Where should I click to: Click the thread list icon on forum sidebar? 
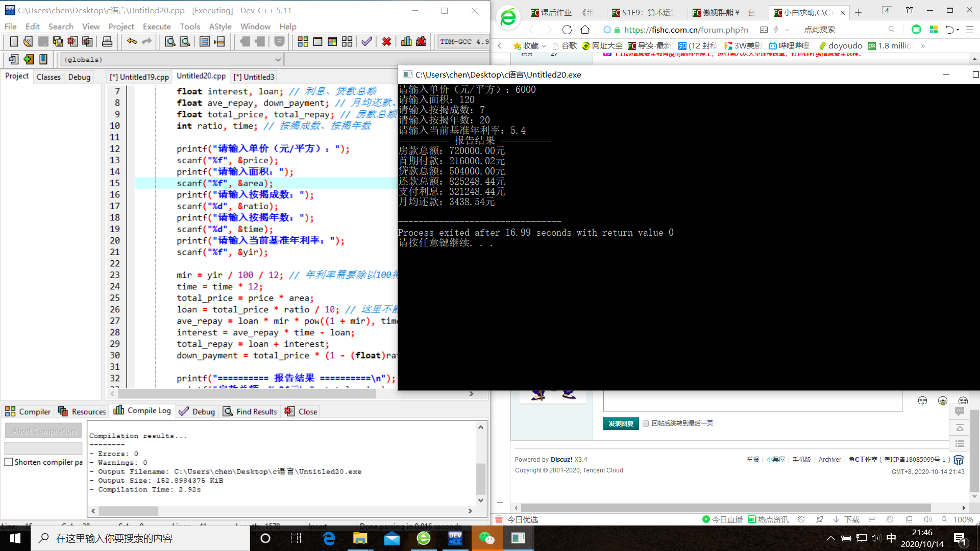tap(960, 444)
